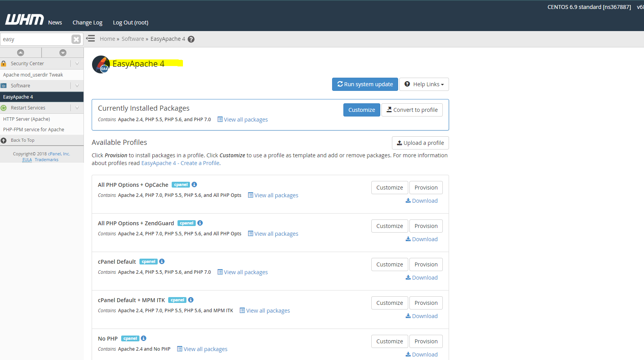Provision cPanel Default + MPM ITK profile

click(426, 303)
